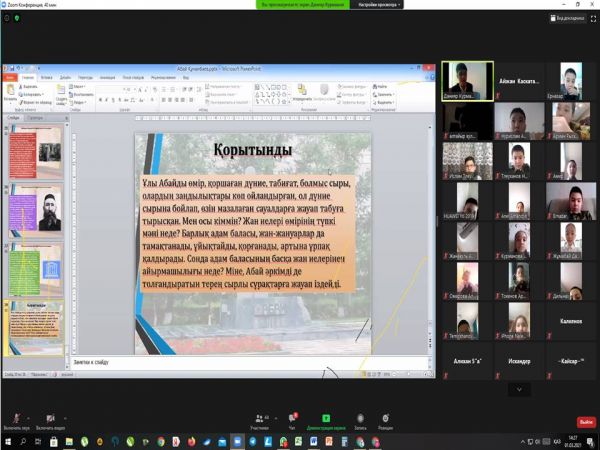
Task: Open the File tab in PowerPoint
Action: pos(9,77)
